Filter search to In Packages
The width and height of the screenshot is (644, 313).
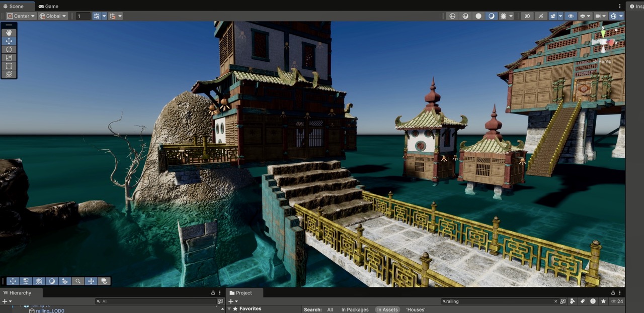(355, 309)
